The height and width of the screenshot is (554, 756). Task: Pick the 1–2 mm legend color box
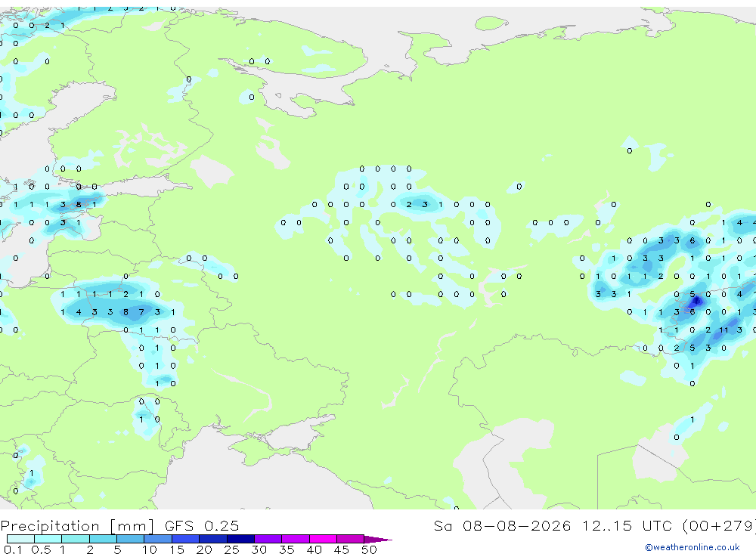(x=76, y=539)
